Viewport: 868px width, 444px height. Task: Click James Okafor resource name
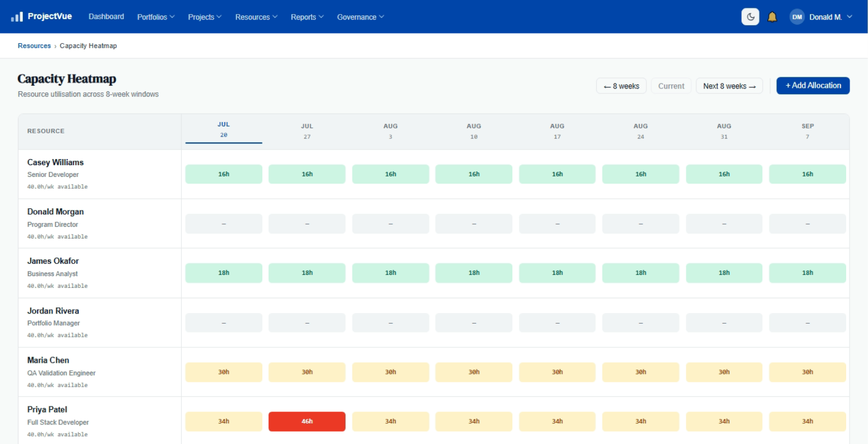[x=53, y=261]
